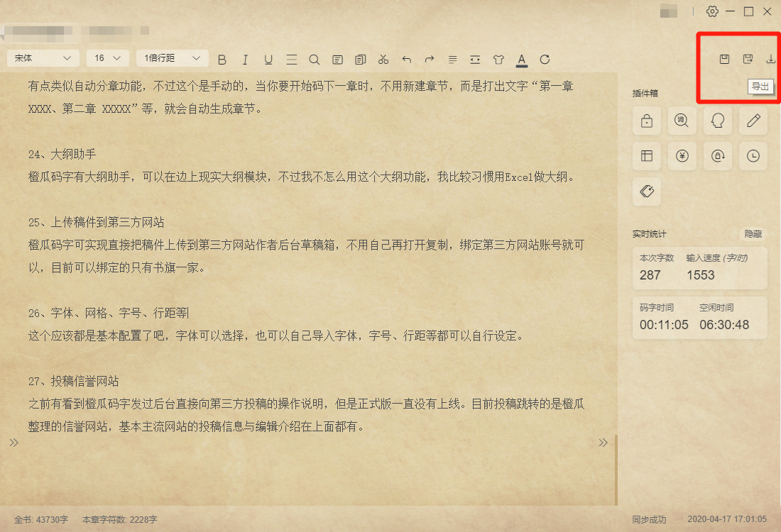The image size is (781, 532).
Task: Place cursor in heading 24、大纲助手
Action: pyautogui.click(x=62, y=154)
